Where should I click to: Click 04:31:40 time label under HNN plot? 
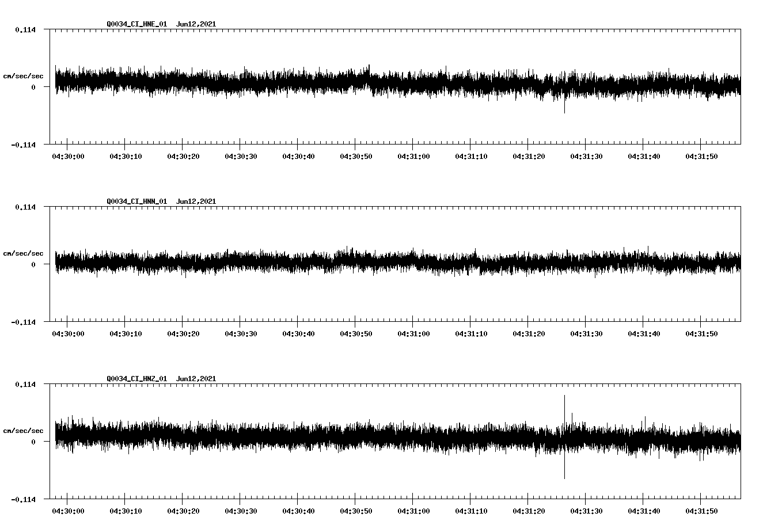(644, 334)
